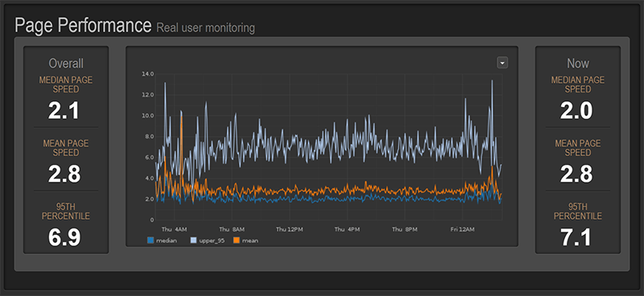Click the Thu 8PM axis label
The image size is (644, 296).
405,229
